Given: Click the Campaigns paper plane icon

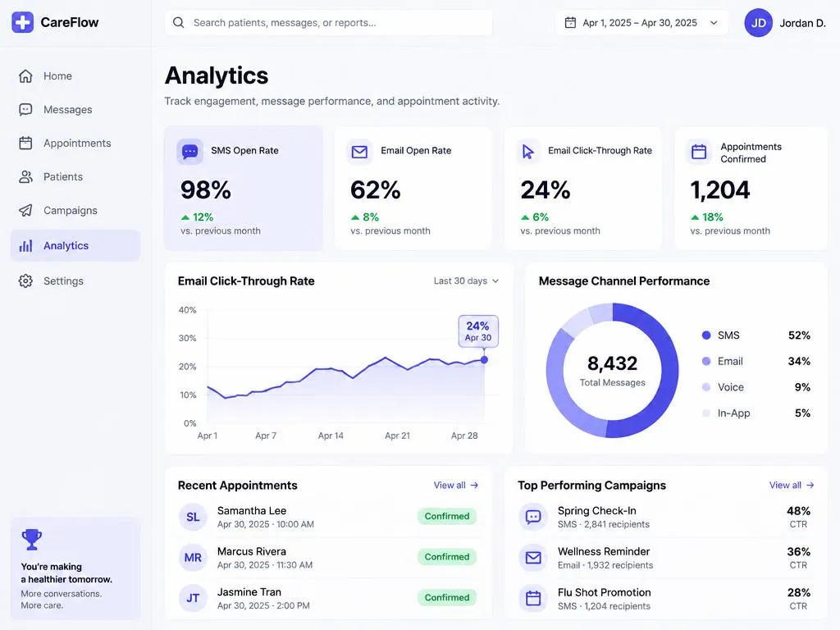Looking at the screenshot, I should pyautogui.click(x=25, y=211).
